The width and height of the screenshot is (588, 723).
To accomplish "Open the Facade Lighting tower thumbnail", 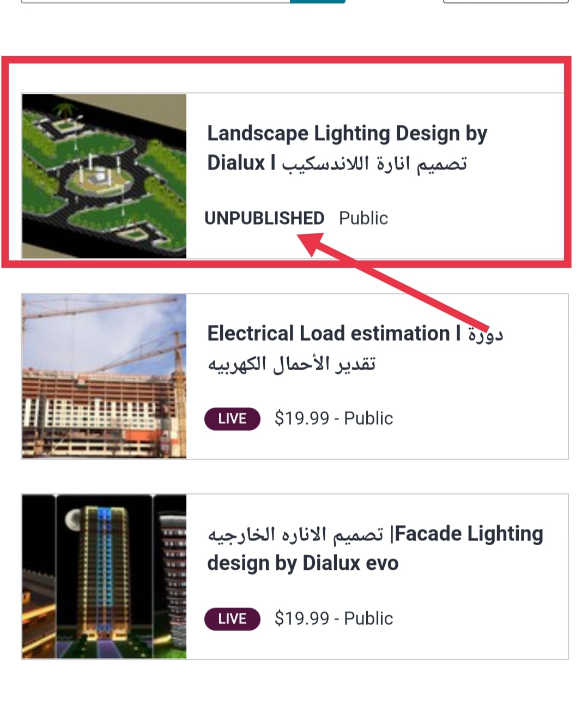I will coord(104,576).
